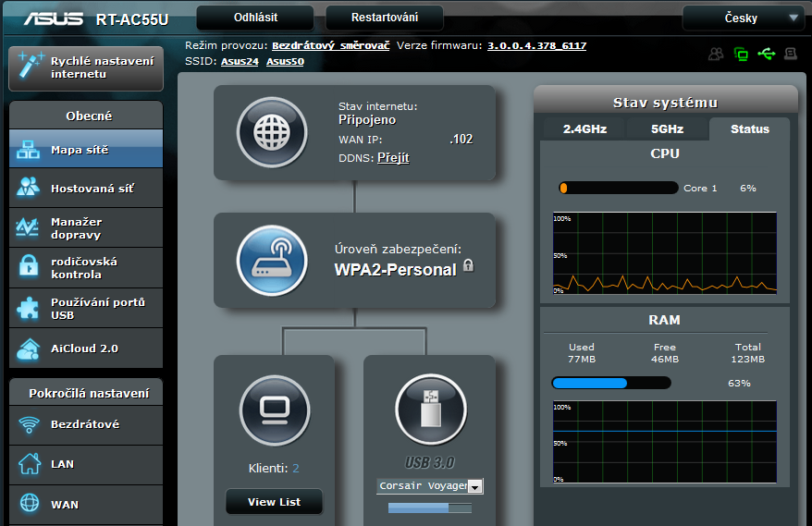Click the WPA2-Personal padlock icon
Viewport: 812px width, 526px height.
(468, 265)
